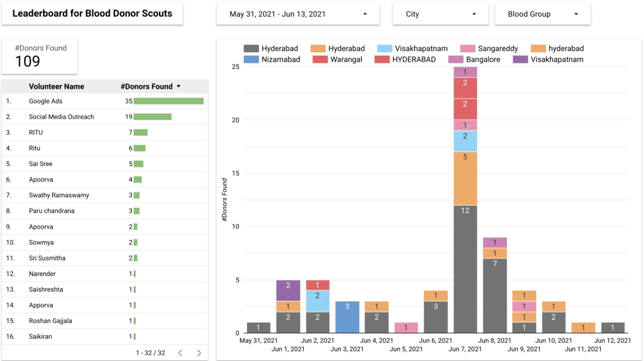Click the Nizamabad legend swatch
644x361 pixels.
tap(251, 60)
